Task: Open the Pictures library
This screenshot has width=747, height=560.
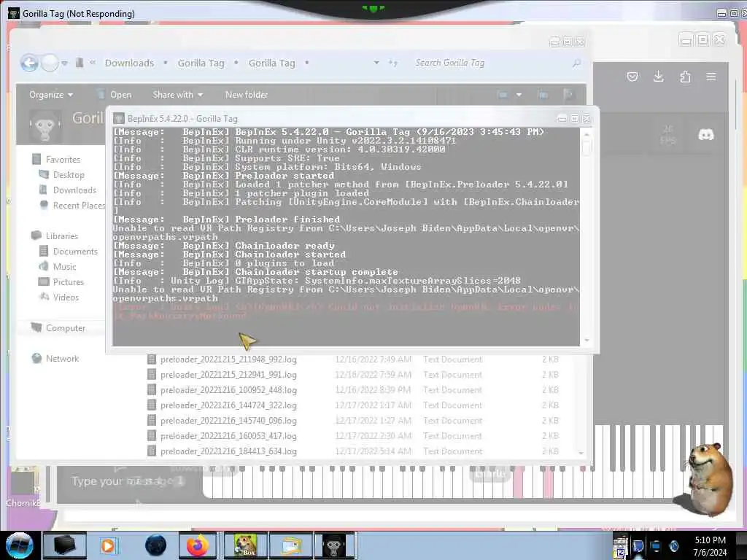Action: click(x=61, y=282)
